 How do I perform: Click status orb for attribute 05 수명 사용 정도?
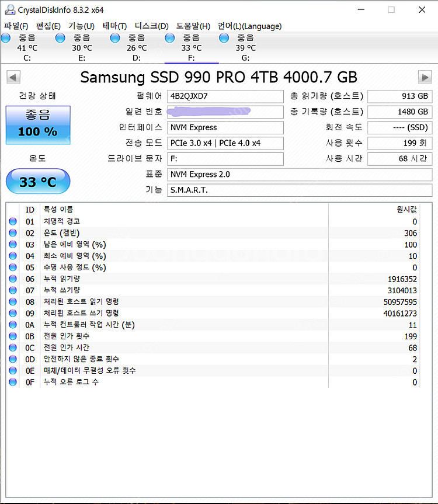[x=13, y=267]
